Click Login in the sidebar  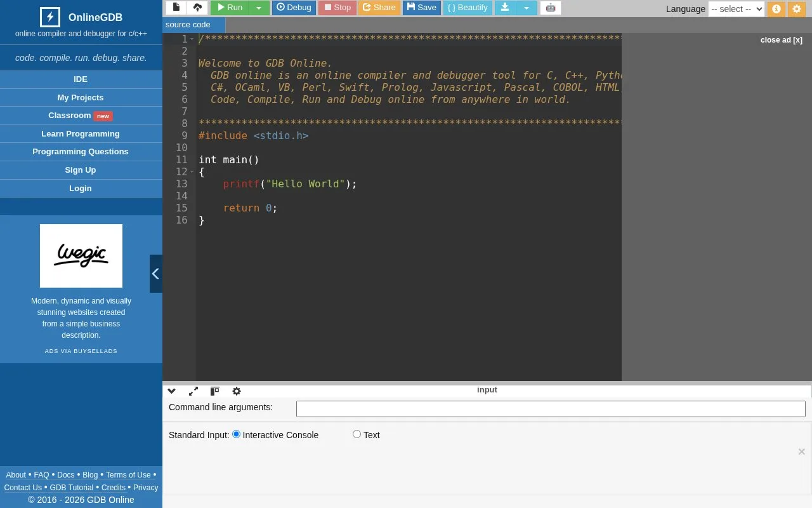[x=81, y=189]
